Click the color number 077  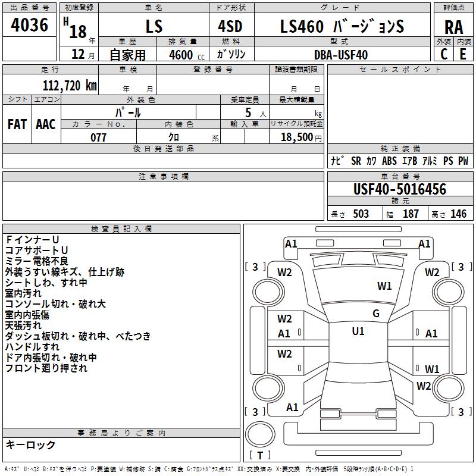click(98, 137)
